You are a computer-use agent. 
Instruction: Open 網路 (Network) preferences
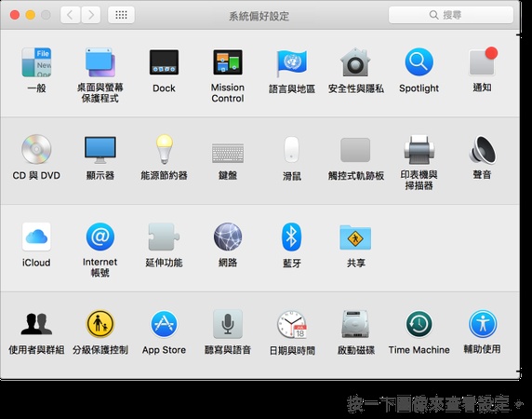click(228, 237)
